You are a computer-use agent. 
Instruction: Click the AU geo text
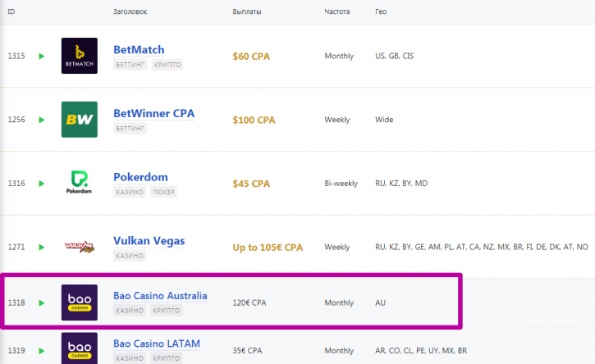point(380,303)
